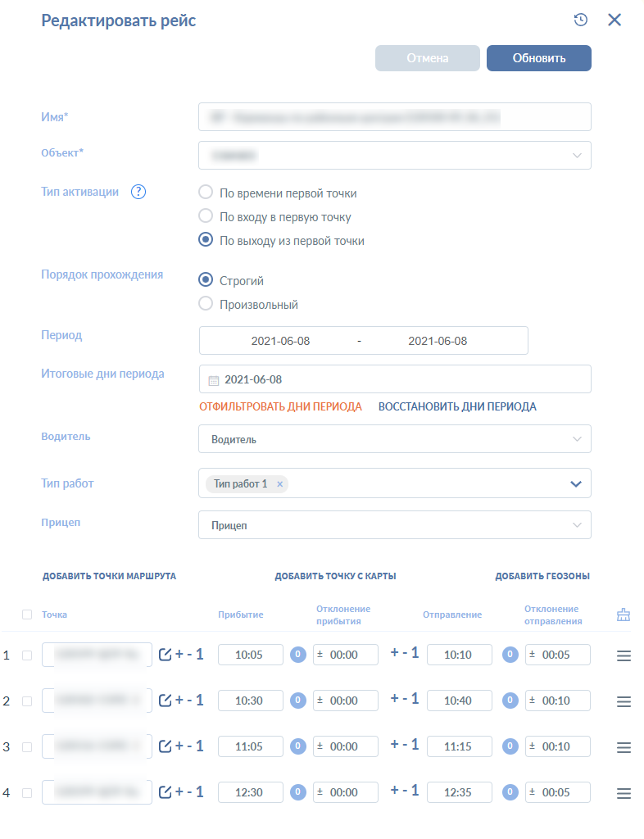This screenshot has width=644, height=839.
Task: Remove the Тип работ 1 tag
Action: [279, 484]
